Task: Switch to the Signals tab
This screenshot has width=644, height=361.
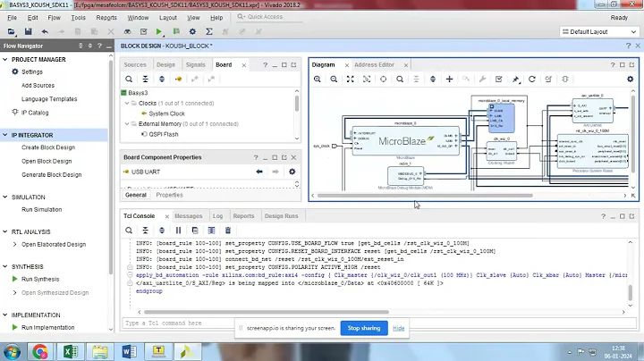Action: click(195, 65)
